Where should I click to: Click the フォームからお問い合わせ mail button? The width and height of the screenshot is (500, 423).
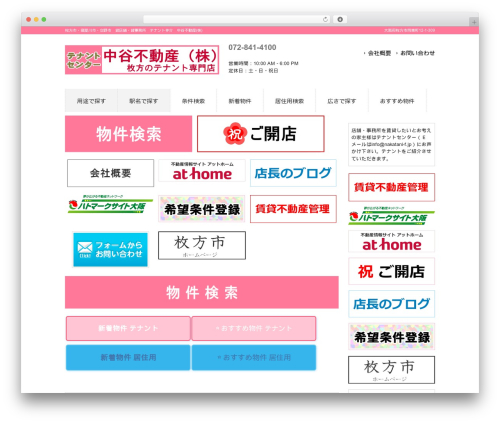(x=110, y=250)
